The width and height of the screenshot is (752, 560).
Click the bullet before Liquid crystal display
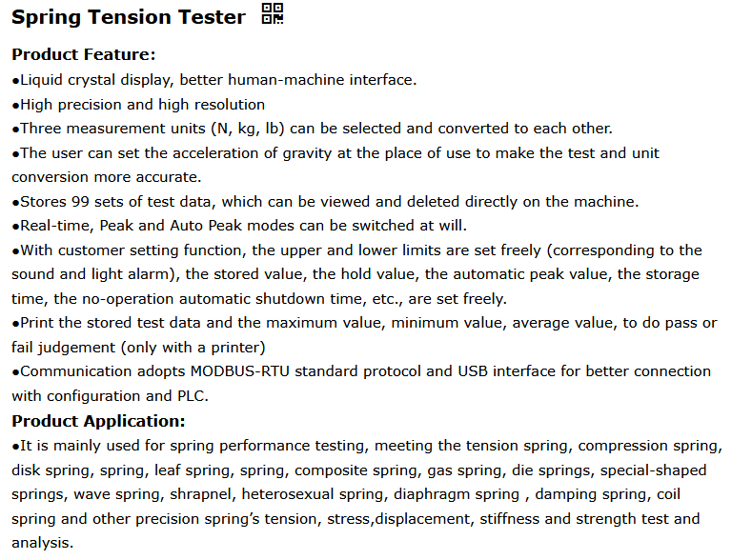point(15,81)
